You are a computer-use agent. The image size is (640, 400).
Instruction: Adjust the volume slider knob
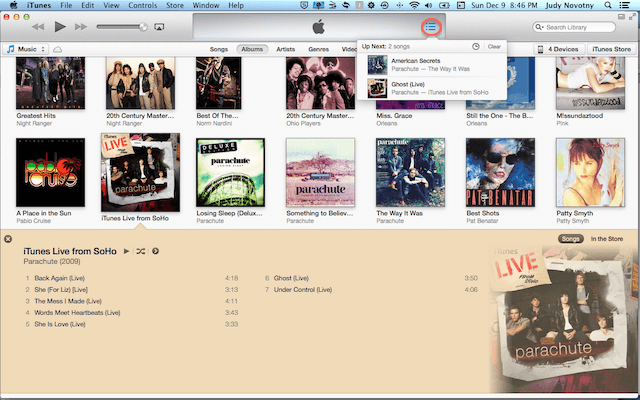pyautogui.click(x=143, y=27)
